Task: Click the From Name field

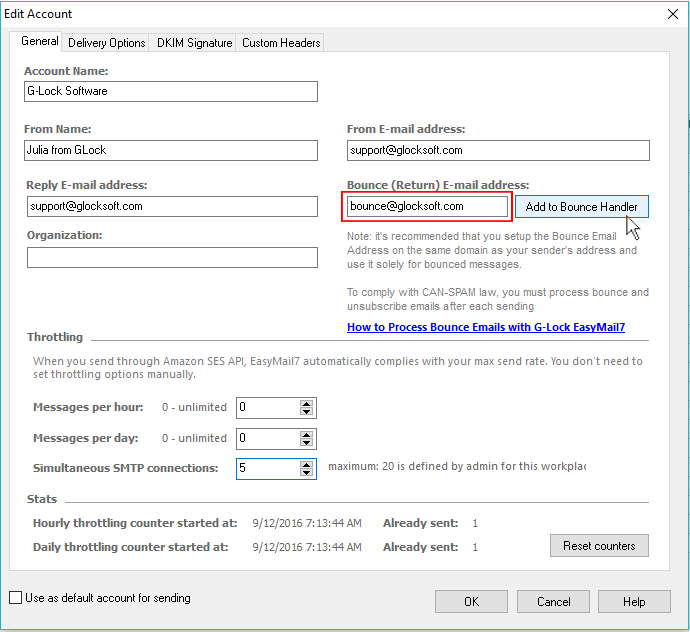Action: (171, 151)
